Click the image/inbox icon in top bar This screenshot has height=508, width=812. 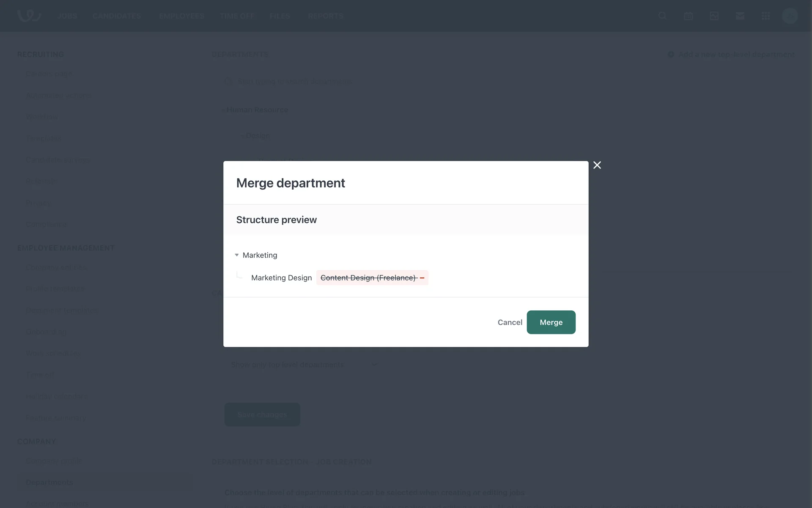click(714, 16)
